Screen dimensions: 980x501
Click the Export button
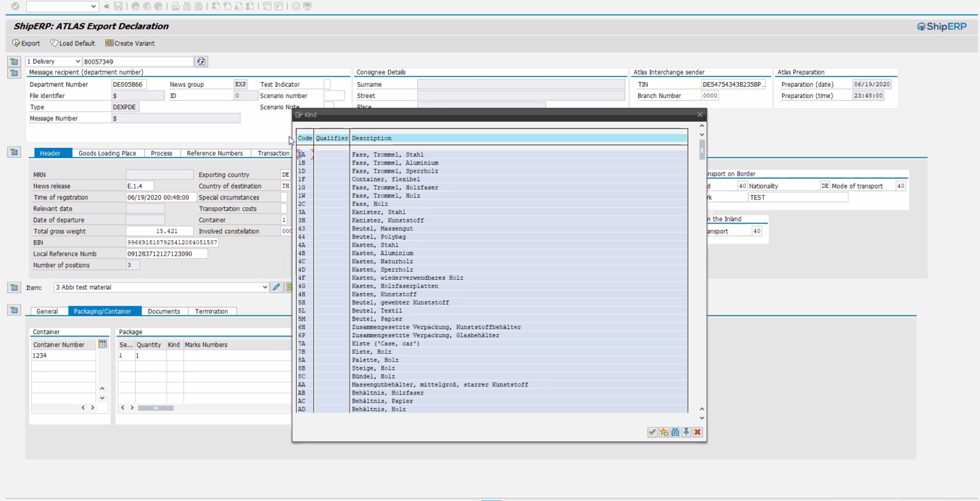point(26,43)
